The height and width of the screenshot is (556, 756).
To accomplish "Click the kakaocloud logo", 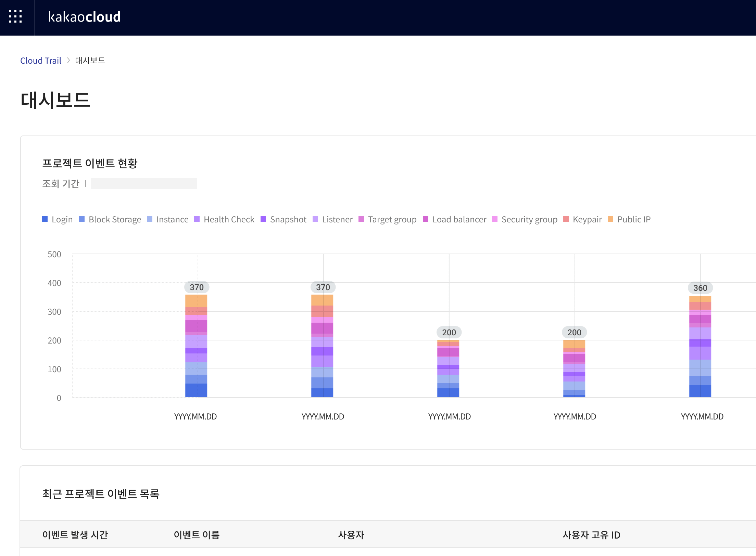I will [x=84, y=17].
